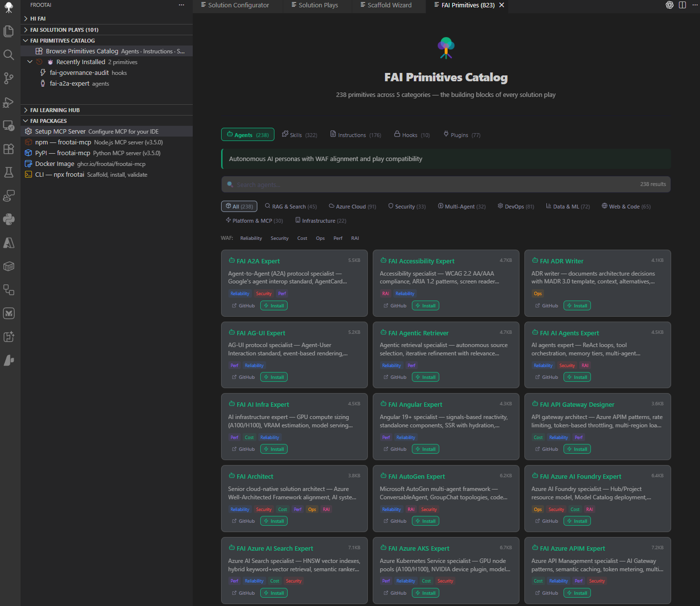The width and height of the screenshot is (700, 606).
Task: Install the FAI Agentic Retriever agent
Action: [426, 377]
